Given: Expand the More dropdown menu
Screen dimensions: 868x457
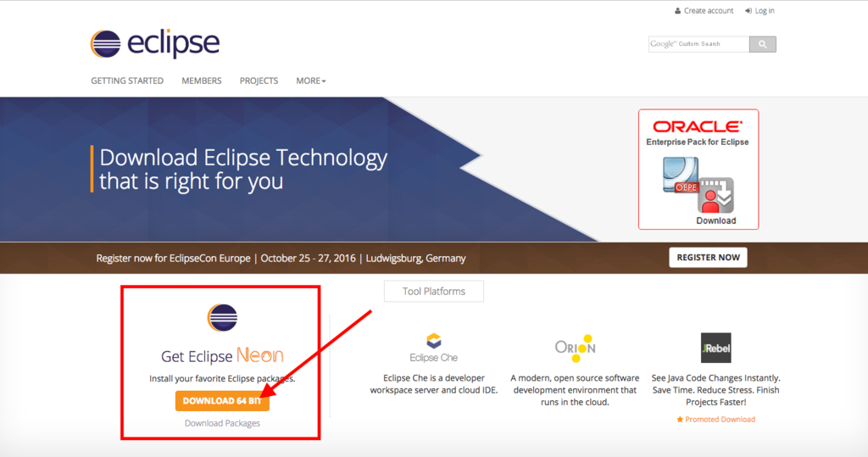Looking at the screenshot, I should click(x=311, y=81).
